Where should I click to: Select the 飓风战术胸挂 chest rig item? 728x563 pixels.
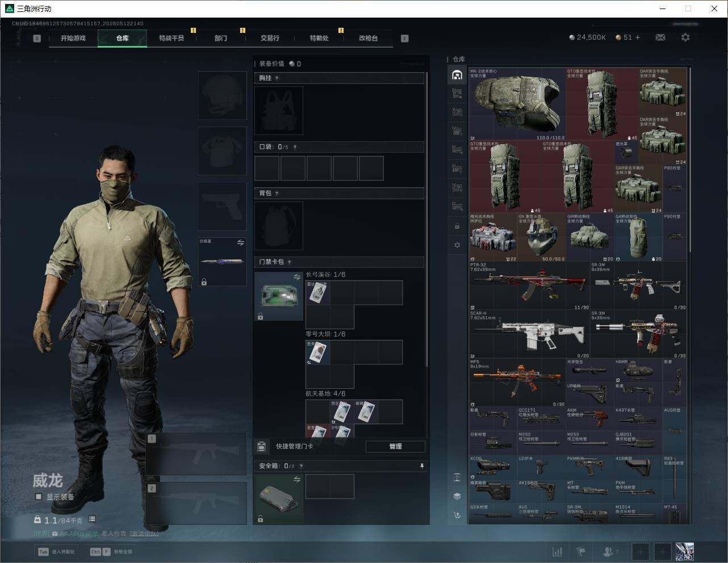[493, 238]
